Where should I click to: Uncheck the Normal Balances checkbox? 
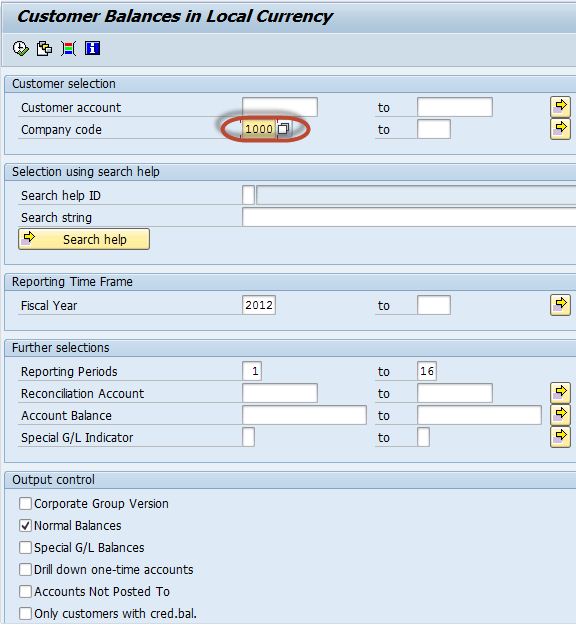click(26, 525)
